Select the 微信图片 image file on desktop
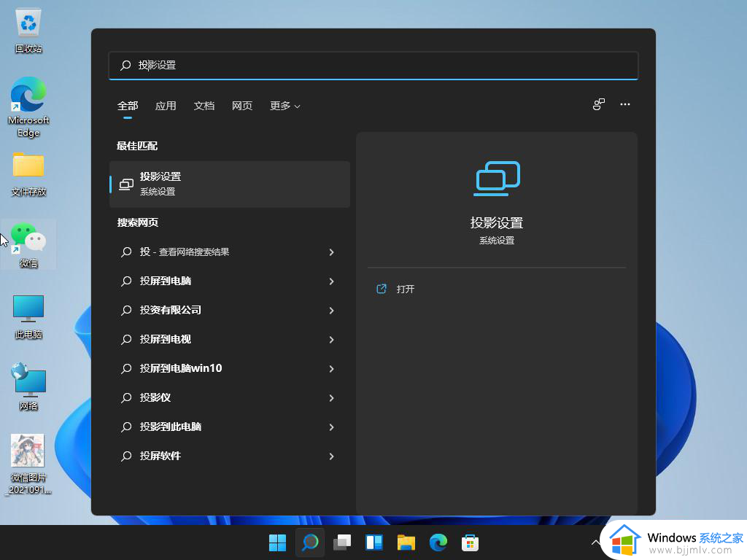This screenshot has width=747, height=560. point(28,464)
